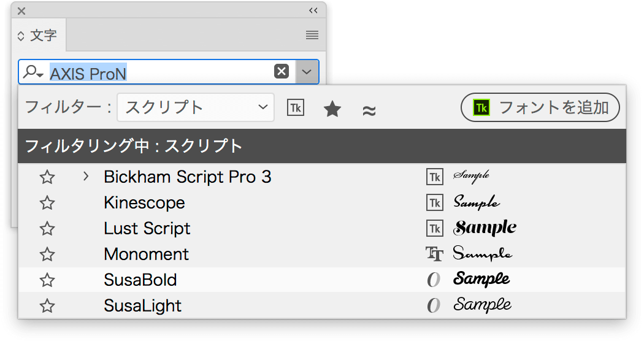Favorite the Kinescope font
This screenshot has width=644, height=341.
coord(47,202)
